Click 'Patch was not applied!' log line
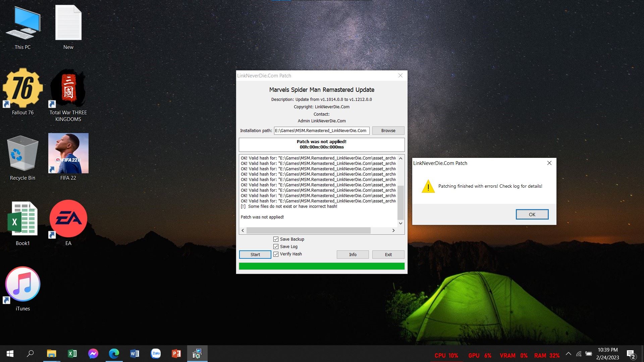 click(262, 217)
